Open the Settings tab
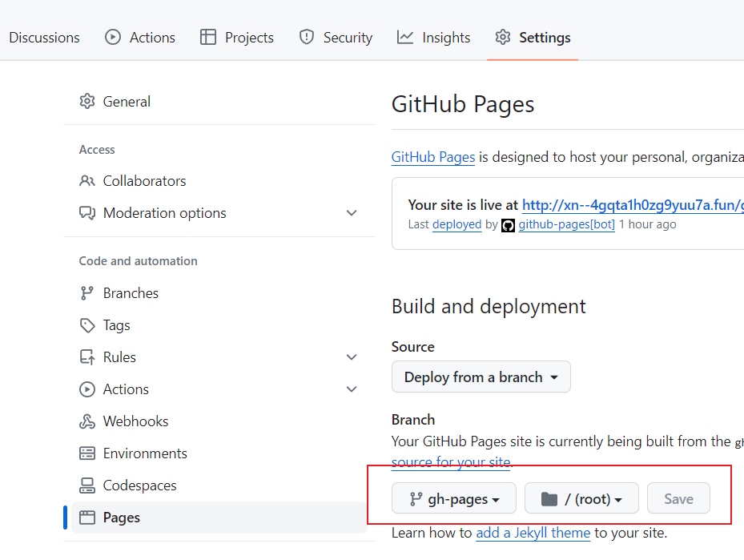The height and width of the screenshot is (560, 744). click(x=533, y=38)
